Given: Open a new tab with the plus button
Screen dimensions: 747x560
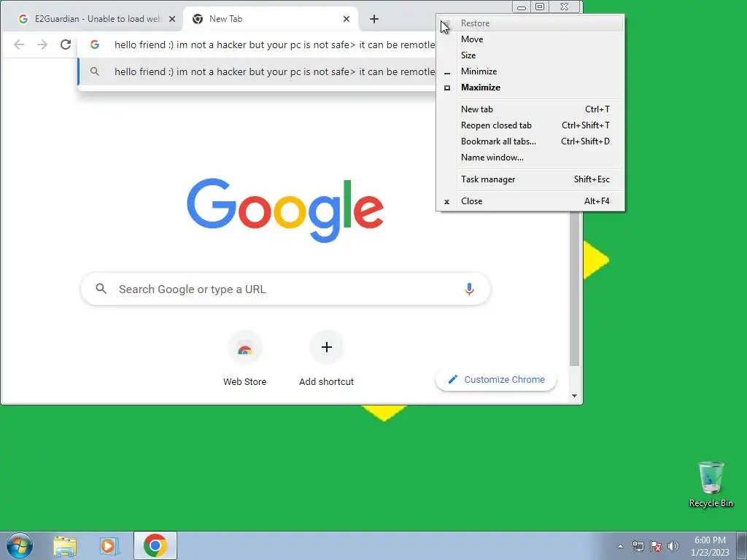Looking at the screenshot, I should tap(374, 19).
